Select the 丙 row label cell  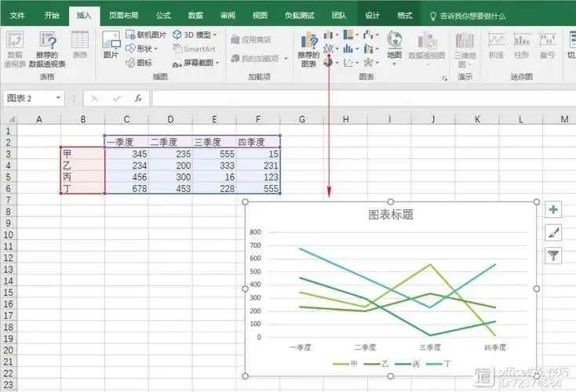pyautogui.click(x=82, y=177)
